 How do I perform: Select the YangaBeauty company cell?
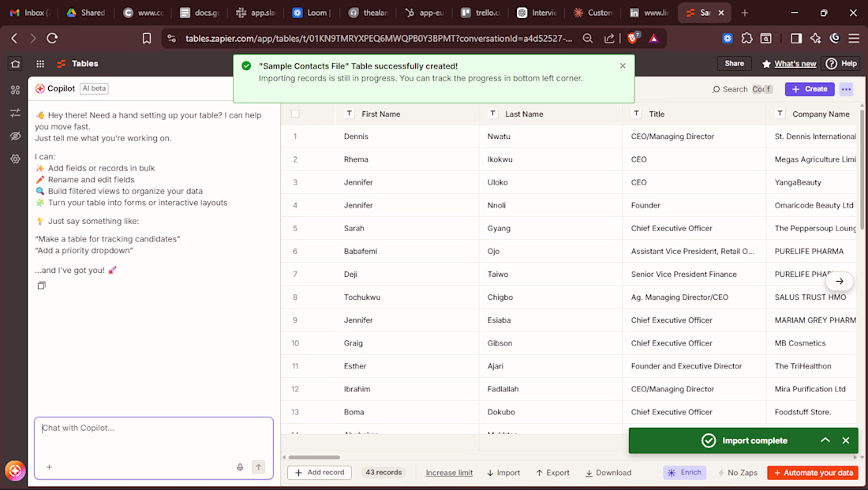tap(813, 182)
